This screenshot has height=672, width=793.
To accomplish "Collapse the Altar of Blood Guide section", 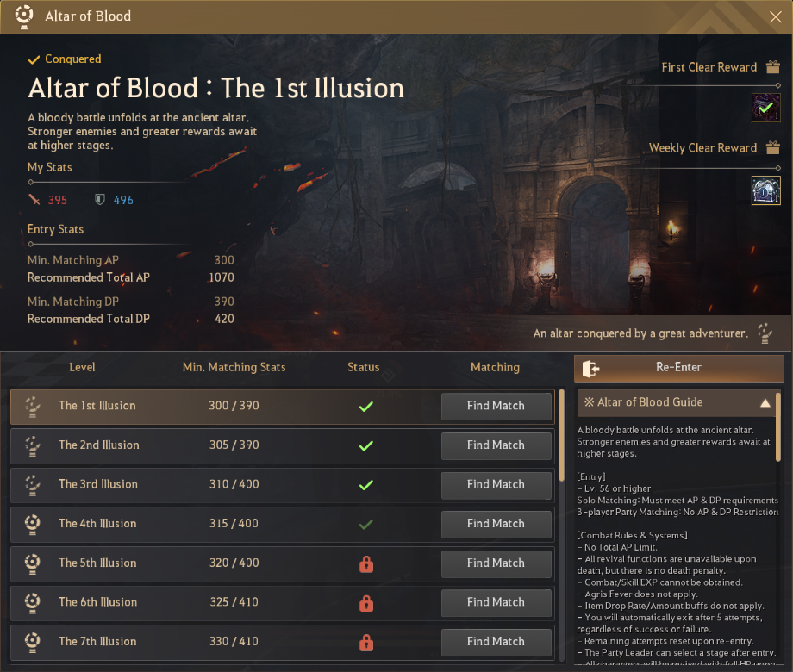I will point(765,402).
